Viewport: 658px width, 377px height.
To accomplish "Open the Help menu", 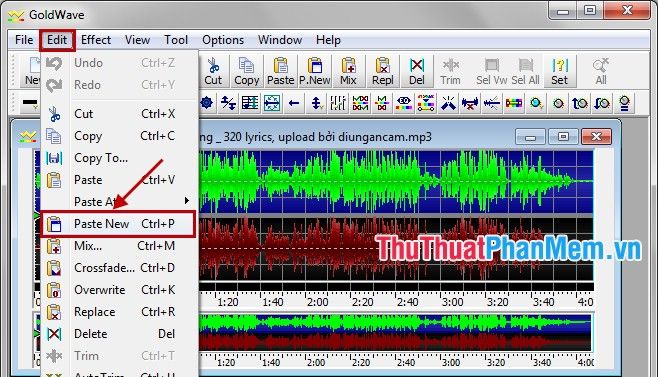I will click(328, 40).
